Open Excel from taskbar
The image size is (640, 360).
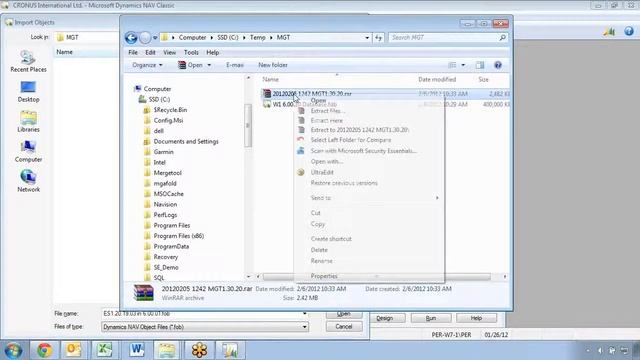coord(104,350)
